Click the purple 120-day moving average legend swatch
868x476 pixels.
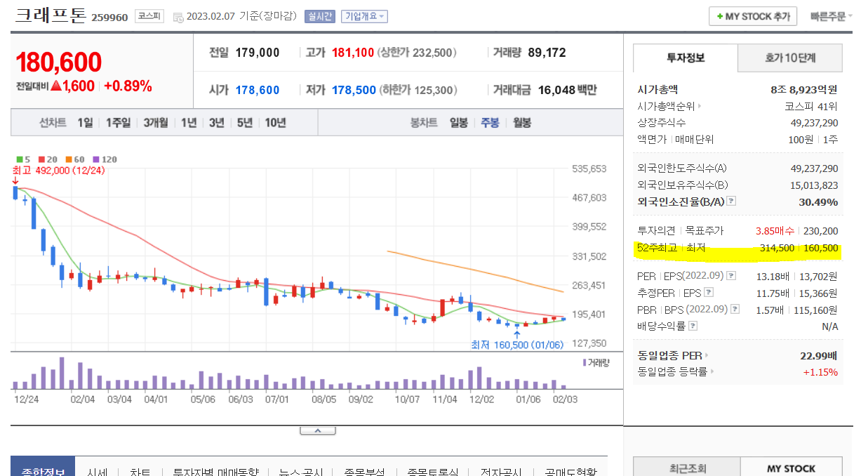pyautogui.click(x=95, y=159)
